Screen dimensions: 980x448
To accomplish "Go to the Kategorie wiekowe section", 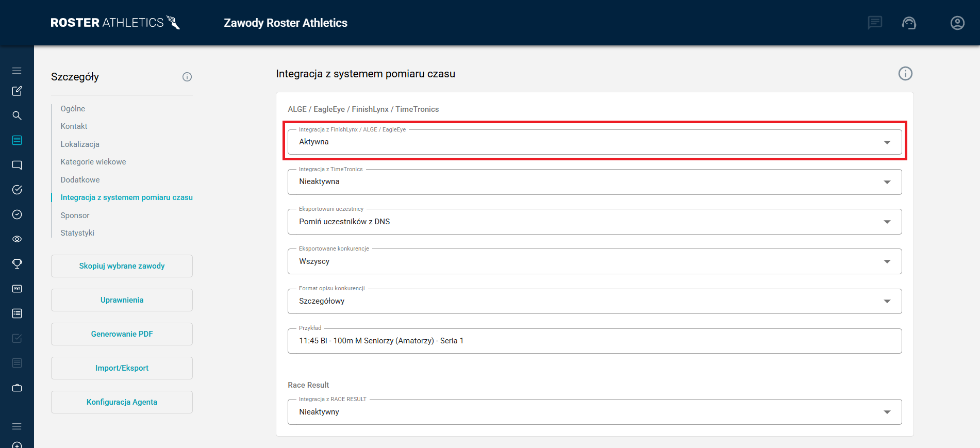I will pos(93,162).
